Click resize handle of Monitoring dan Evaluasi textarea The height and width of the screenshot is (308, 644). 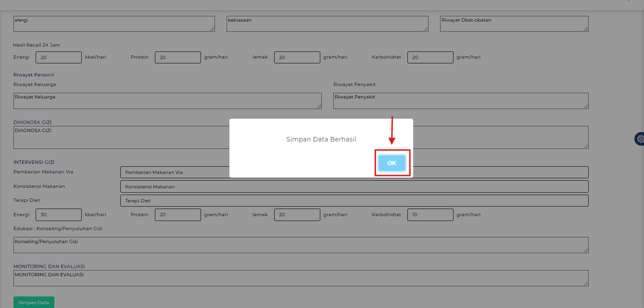coord(586,283)
